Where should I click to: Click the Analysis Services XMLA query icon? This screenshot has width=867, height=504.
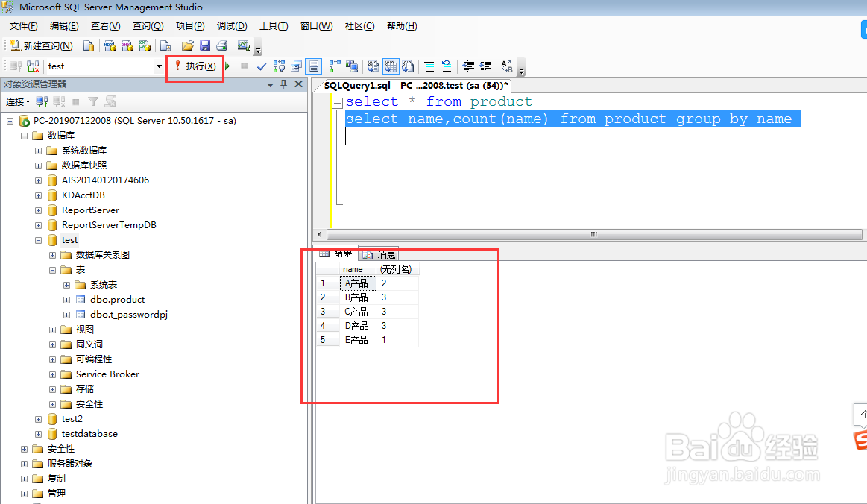[145, 46]
